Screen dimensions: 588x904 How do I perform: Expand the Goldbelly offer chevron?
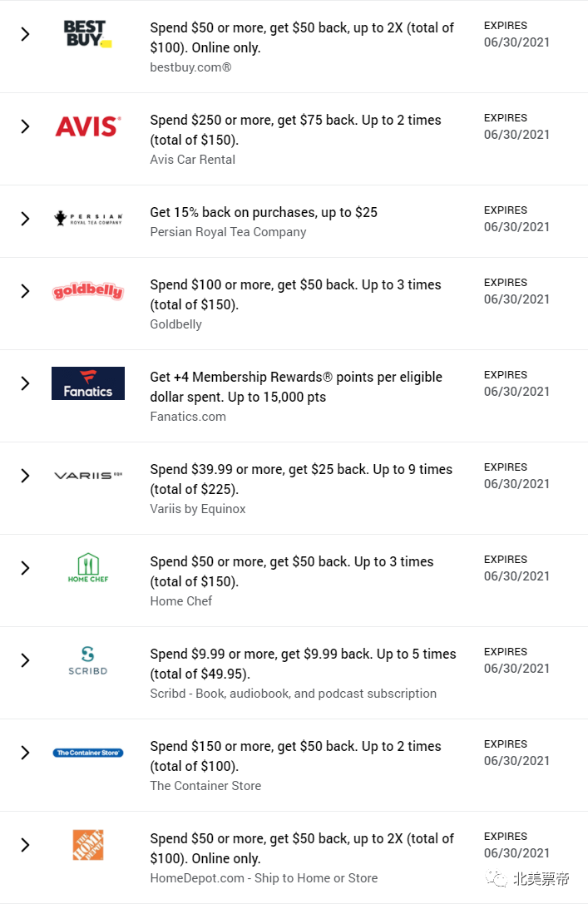[25, 290]
